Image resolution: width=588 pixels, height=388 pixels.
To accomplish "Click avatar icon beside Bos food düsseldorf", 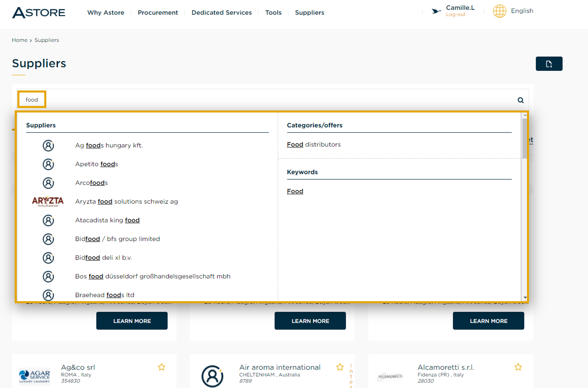I will click(48, 276).
